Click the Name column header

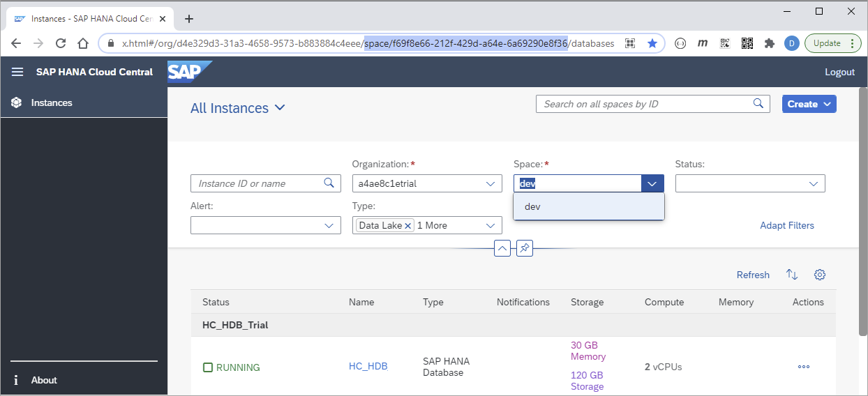click(x=361, y=302)
